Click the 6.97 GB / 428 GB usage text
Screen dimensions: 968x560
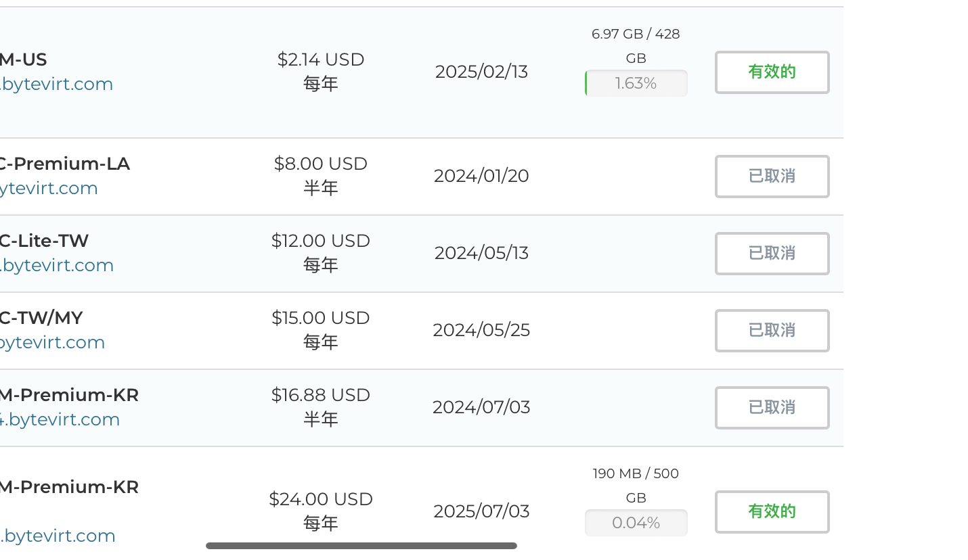click(x=636, y=45)
